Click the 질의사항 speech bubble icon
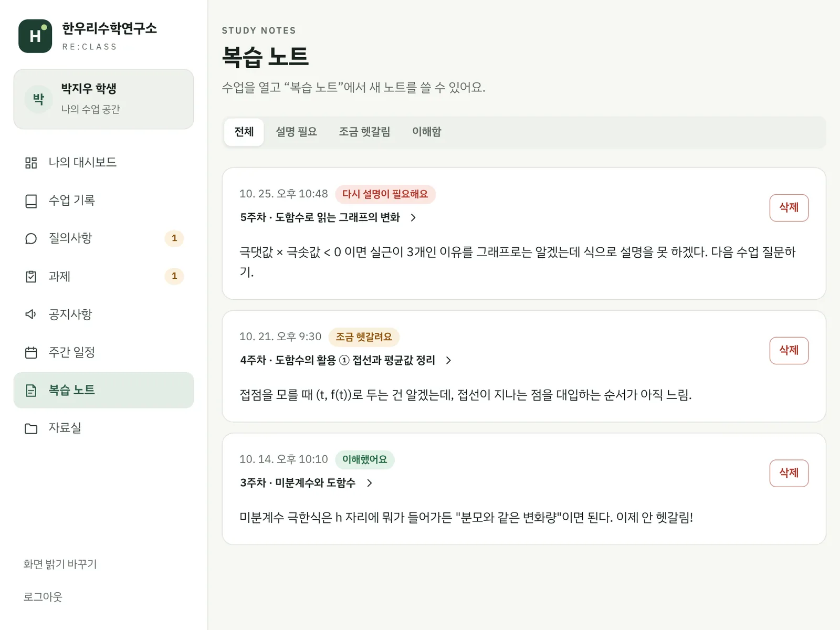 pyautogui.click(x=31, y=238)
